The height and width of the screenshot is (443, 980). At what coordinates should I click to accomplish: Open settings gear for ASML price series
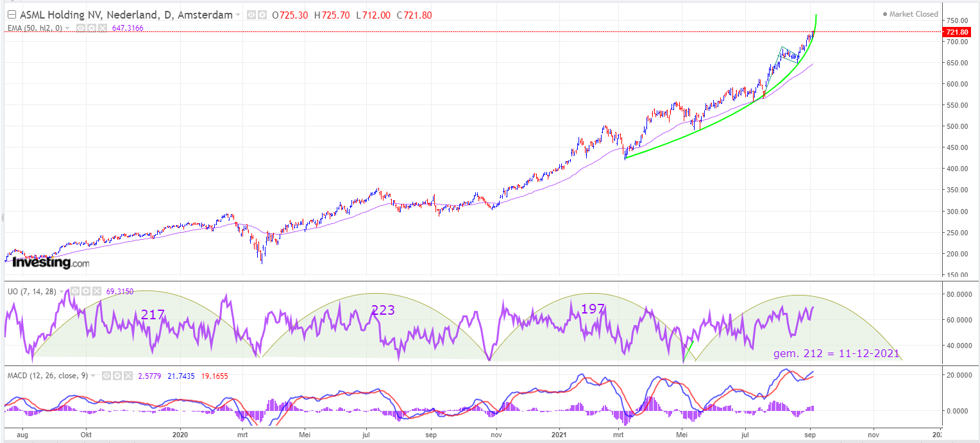tap(262, 15)
